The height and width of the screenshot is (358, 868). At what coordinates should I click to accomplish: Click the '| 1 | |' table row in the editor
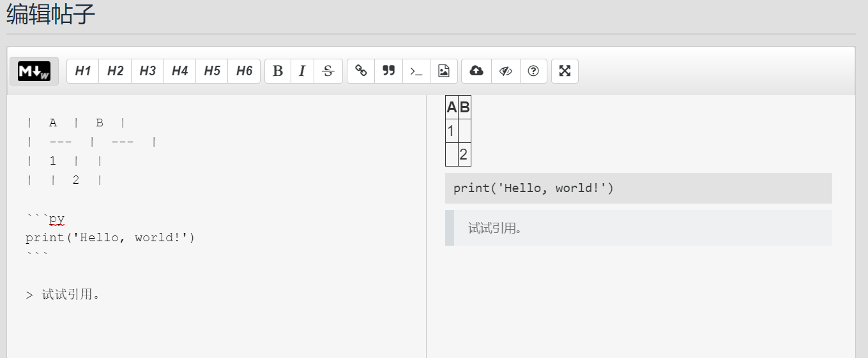[x=65, y=161]
